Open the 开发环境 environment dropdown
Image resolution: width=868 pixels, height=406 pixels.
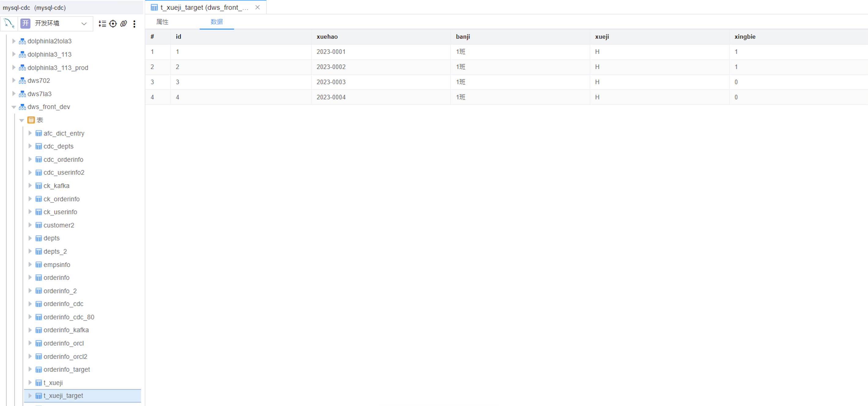(84, 23)
